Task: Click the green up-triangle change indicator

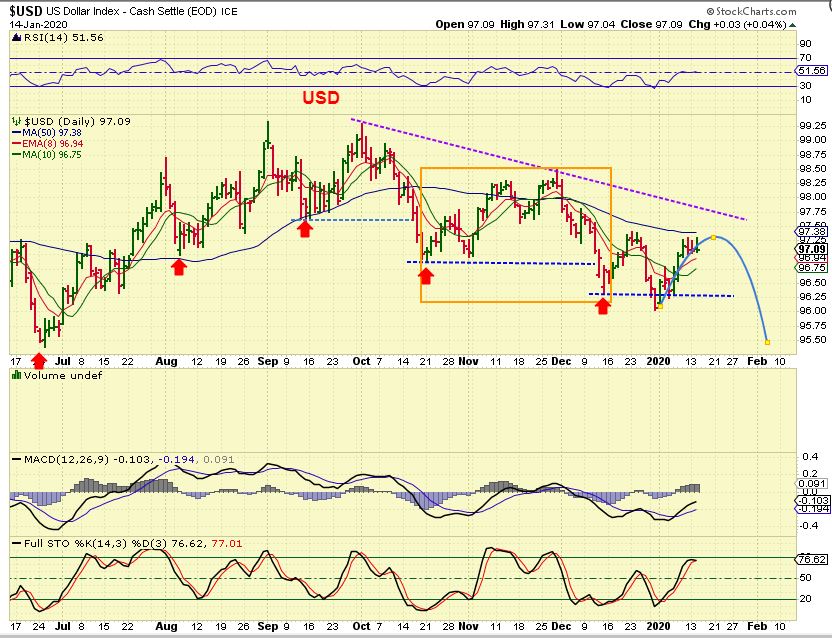Action: pyautogui.click(x=792, y=25)
